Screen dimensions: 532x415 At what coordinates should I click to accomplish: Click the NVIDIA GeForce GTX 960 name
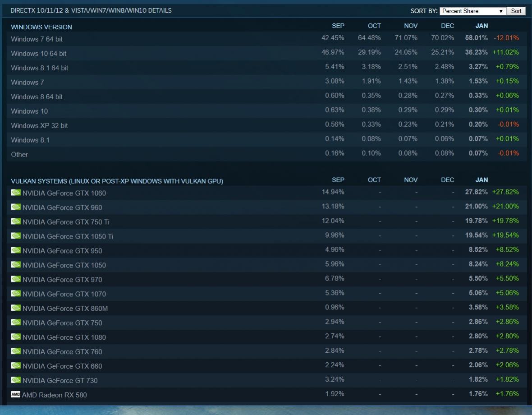[x=62, y=207]
